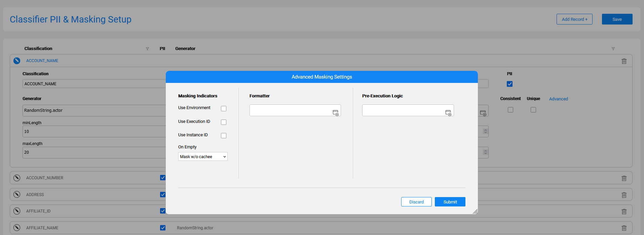Adjust maxLength stepper arrows
Viewport: 644px width, 235px height.
coord(485,152)
